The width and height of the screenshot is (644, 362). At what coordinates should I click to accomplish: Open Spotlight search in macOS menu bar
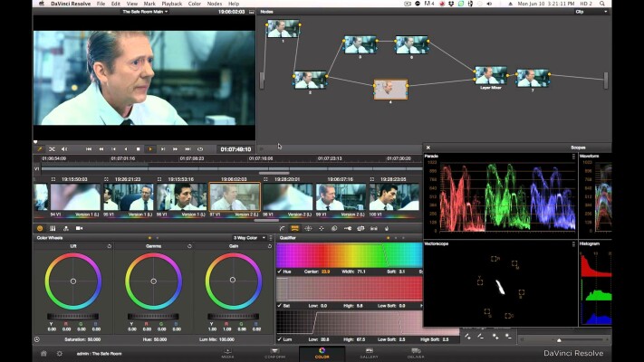(601, 4)
